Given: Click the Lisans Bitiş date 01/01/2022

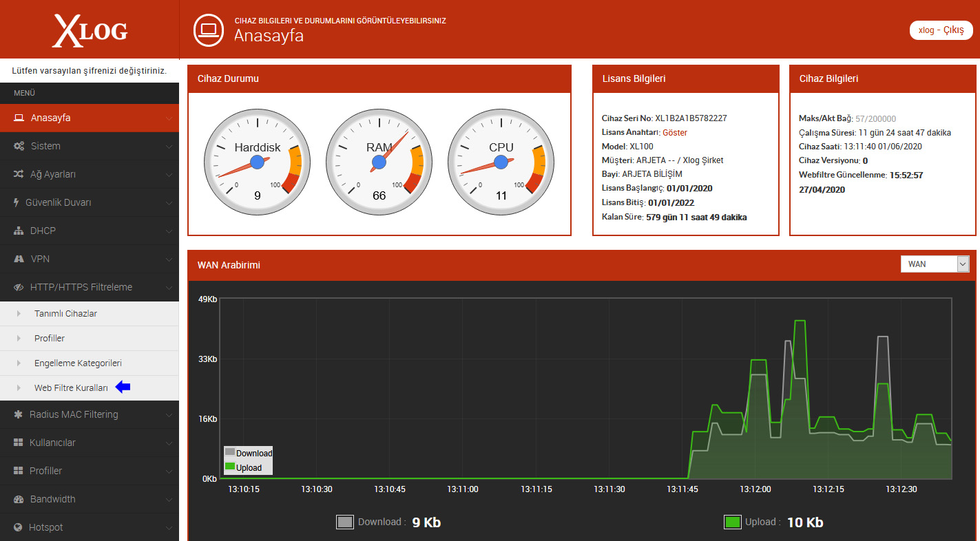Looking at the screenshot, I should (671, 203).
